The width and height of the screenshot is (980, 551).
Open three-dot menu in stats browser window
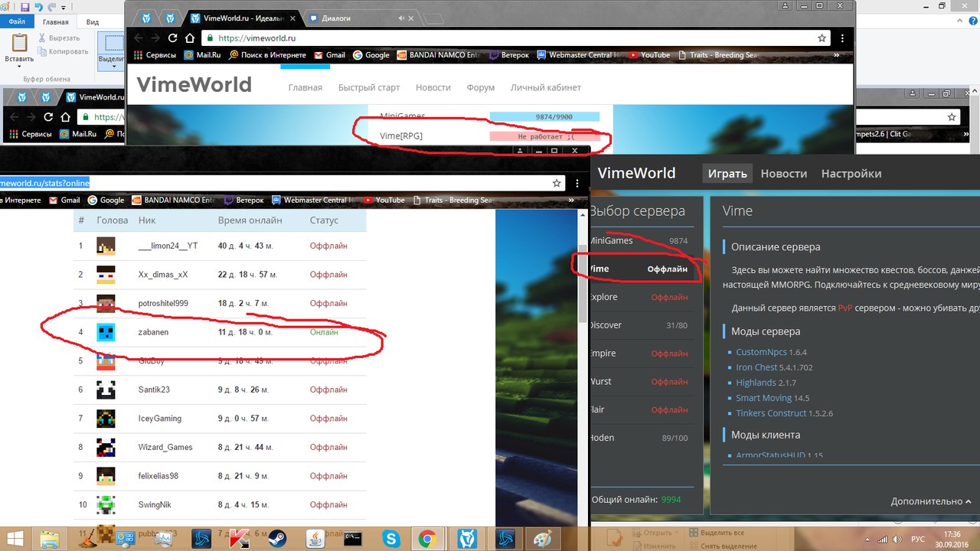pos(578,183)
